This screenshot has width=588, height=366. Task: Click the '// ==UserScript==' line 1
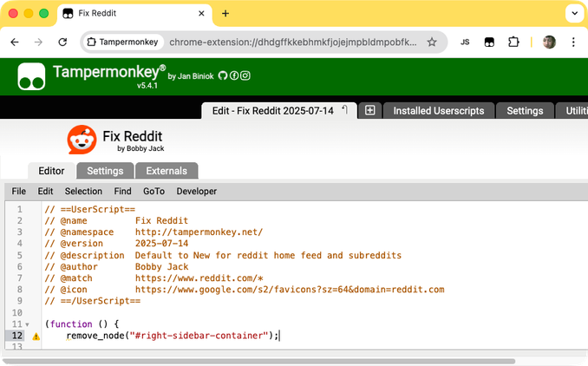(x=90, y=209)
